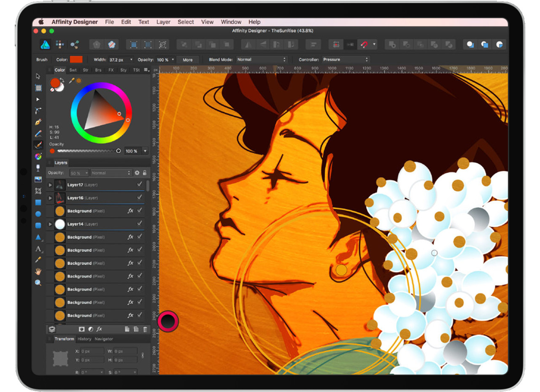Click the Layers panel scrollbar

[148, 186]
